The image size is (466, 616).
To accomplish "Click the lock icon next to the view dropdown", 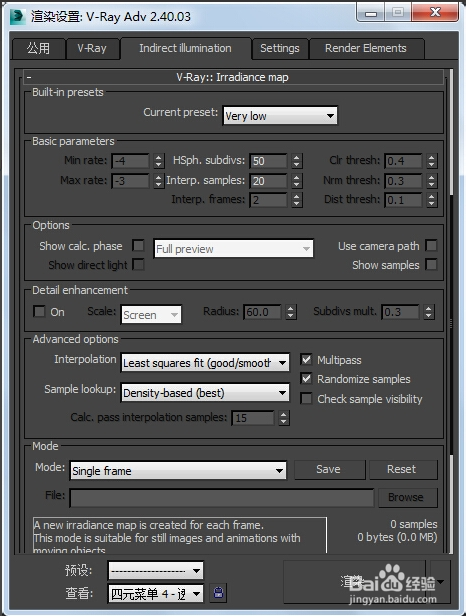I will 219,592.
